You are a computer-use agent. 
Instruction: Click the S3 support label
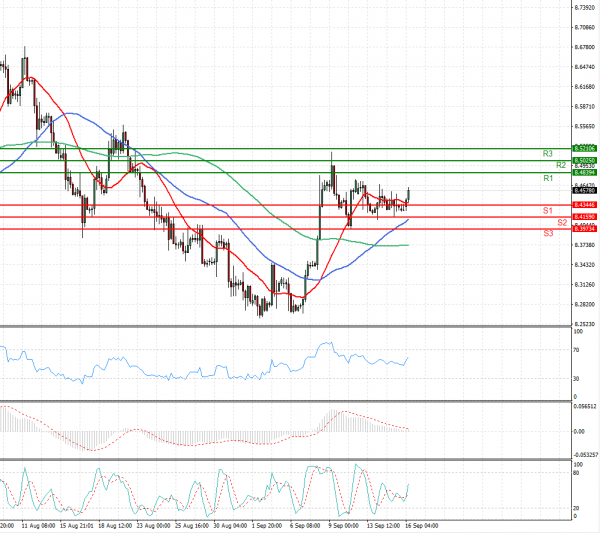point(548,233)
